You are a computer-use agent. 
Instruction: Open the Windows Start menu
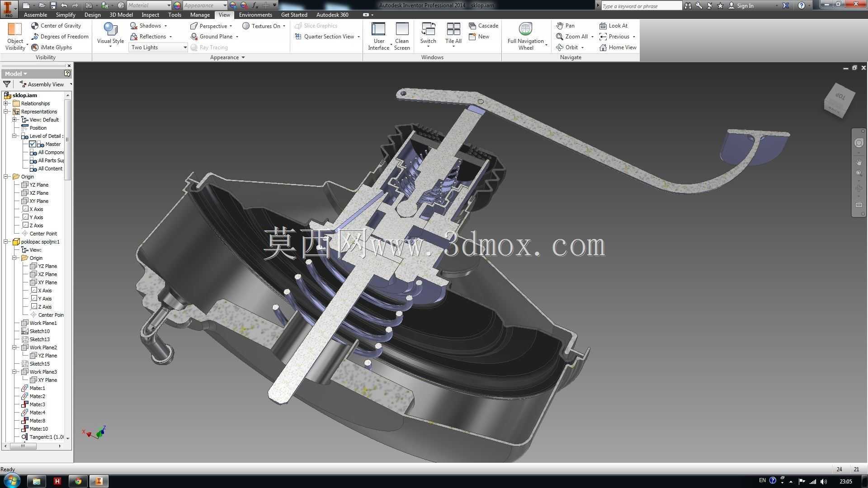11,481
